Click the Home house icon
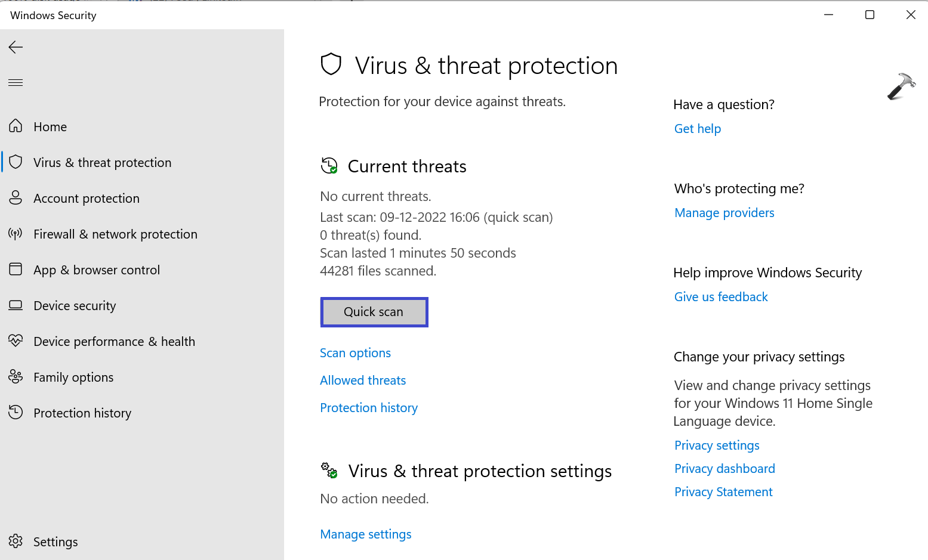 (16, 126)
